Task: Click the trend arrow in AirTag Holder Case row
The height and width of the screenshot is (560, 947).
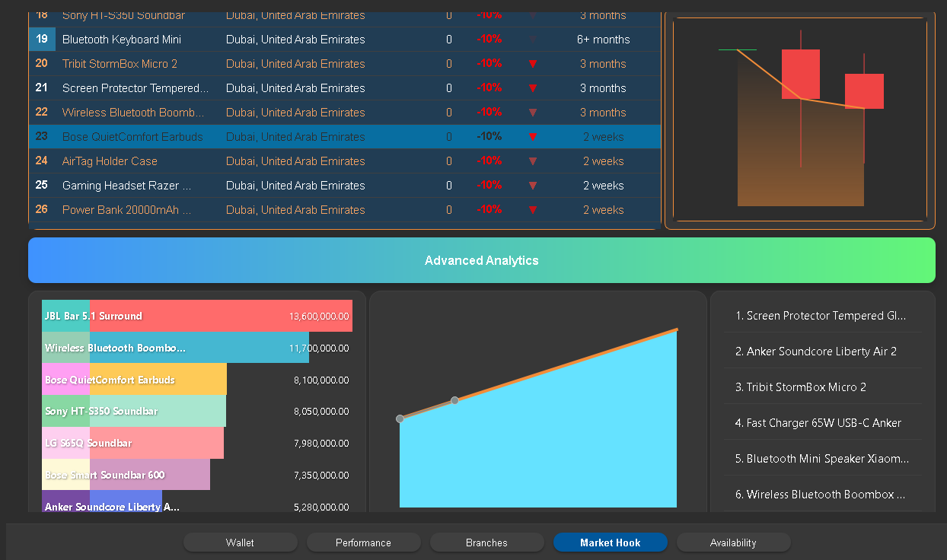Action: click(533, 161)
